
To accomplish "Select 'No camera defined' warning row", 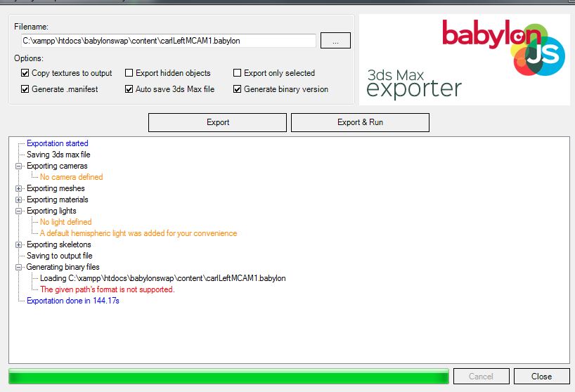I will 71,177.
